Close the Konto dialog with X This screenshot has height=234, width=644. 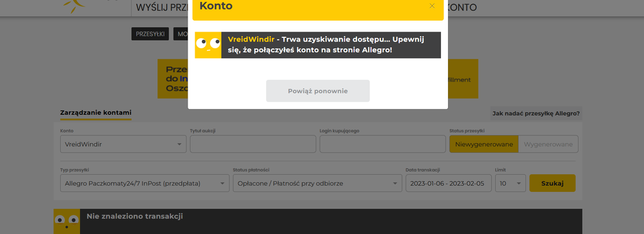click(432, 6)
